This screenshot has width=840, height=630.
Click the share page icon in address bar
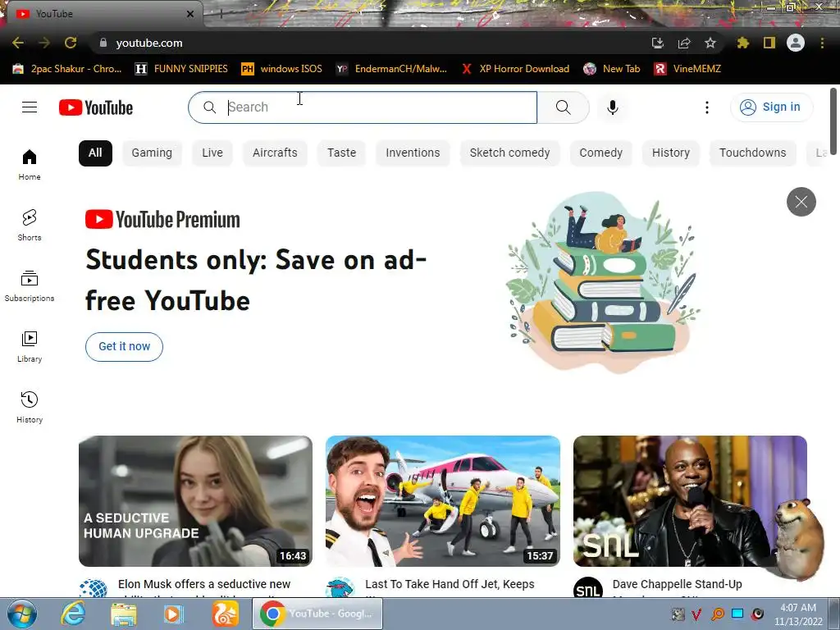click(x=684, y=43)
